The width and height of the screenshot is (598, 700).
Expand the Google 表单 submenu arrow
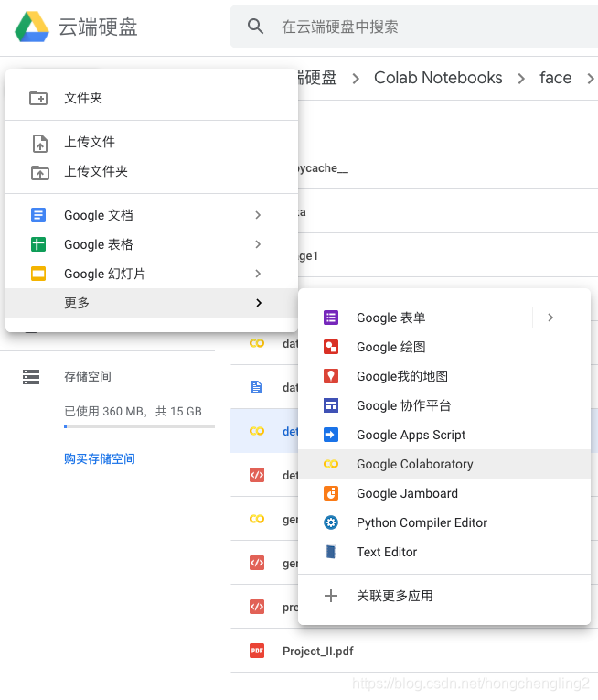550,318
